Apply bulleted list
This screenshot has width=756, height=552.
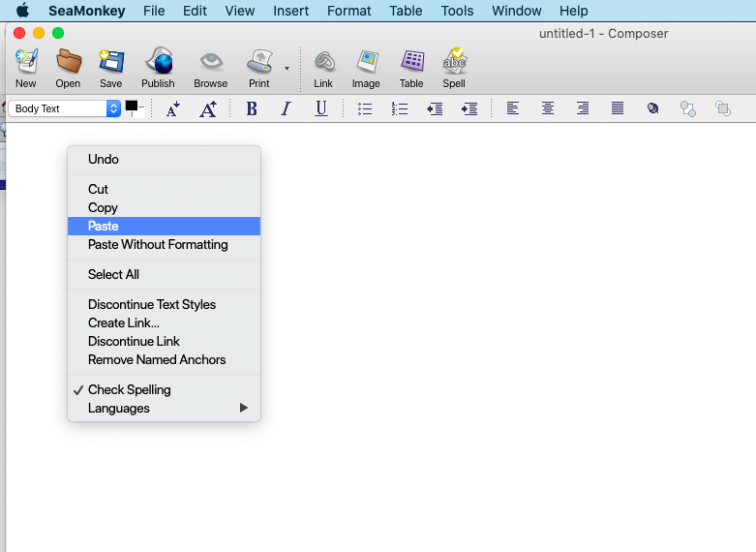click(x=365, y=108)
